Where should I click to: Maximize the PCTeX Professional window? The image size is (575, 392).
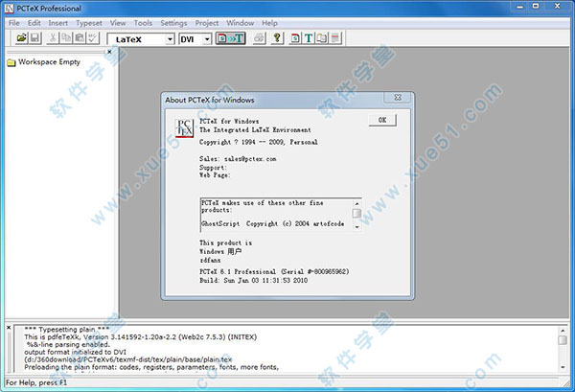click(536, 7)
